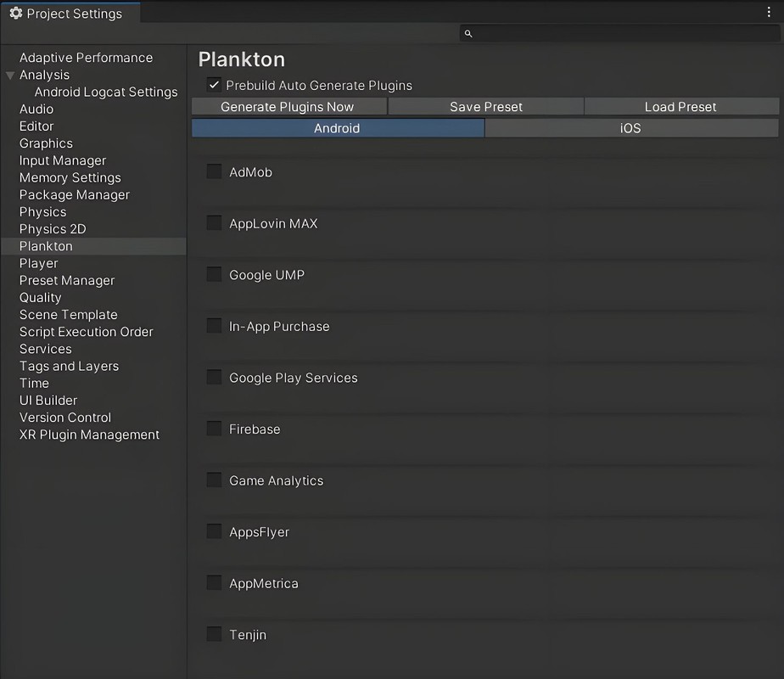
Task: Collapse the Analysis tree arrow
Action: point(10,76)
